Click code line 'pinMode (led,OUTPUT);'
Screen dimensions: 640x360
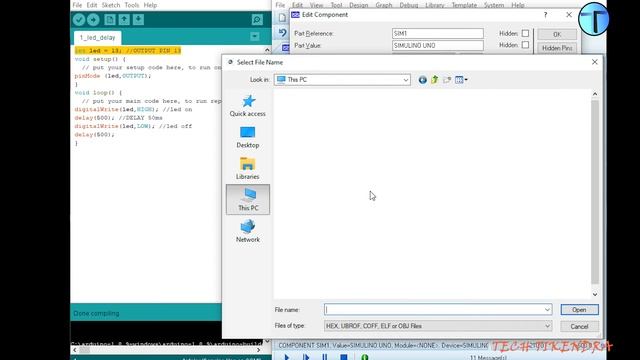[x=113, y=76]
